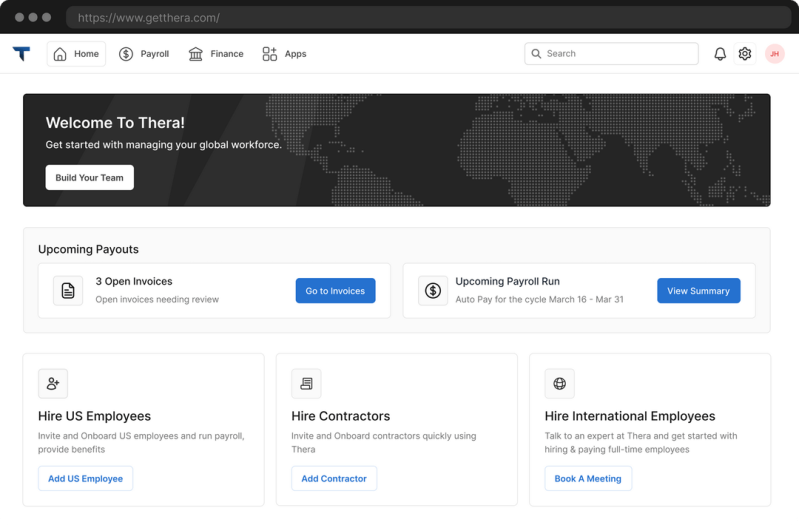The height and width of the screenshot is (525, 799).
Task: Click the Go to Invoices button
Action: pos(335,291)
